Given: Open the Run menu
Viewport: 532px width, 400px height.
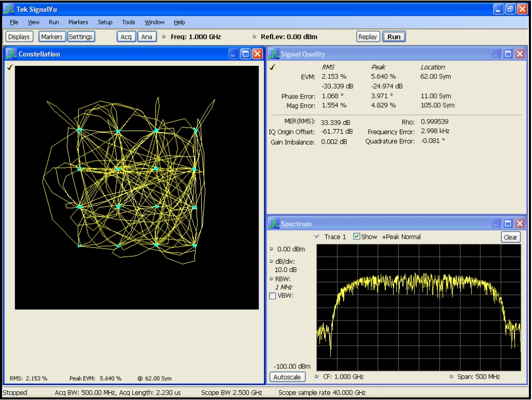Looking at the screenshot, I should click(x=53, y=22).
